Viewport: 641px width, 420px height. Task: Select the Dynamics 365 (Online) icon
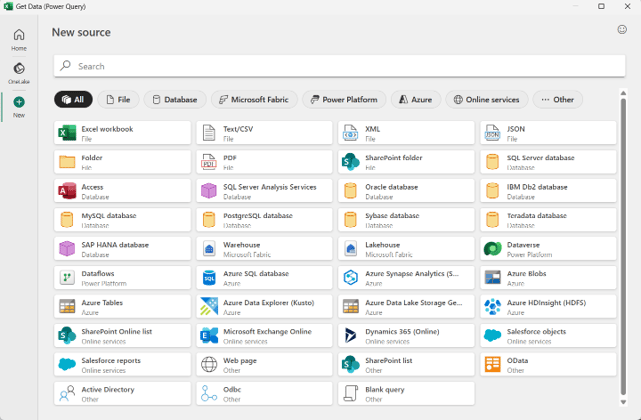tap(351, 336)
